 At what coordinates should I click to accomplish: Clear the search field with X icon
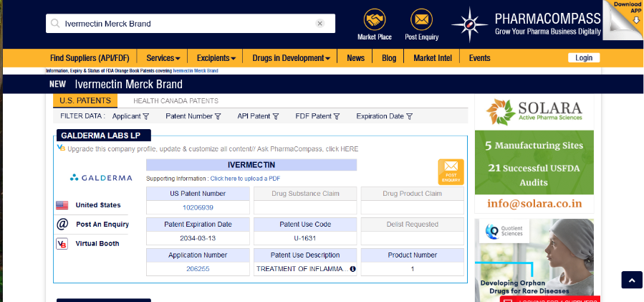[x=320, y=24]
